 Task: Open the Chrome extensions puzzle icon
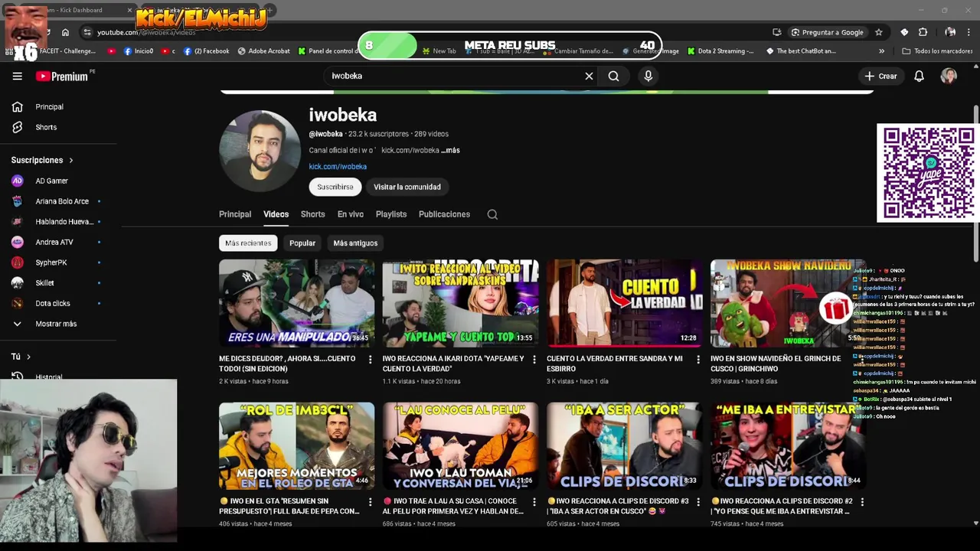click(x=923, y=32)
